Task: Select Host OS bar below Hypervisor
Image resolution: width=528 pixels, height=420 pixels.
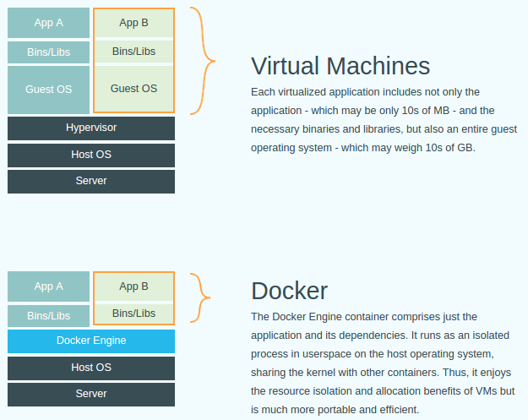Action: 91,155
